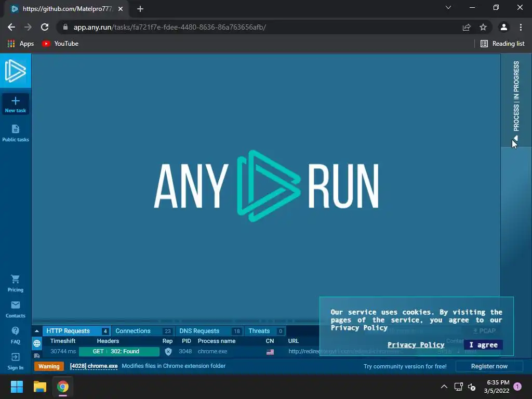Viewport: 532px width, 399px height.
Task: Expand the Process In Progress side panel
Action: click(516, 100)
